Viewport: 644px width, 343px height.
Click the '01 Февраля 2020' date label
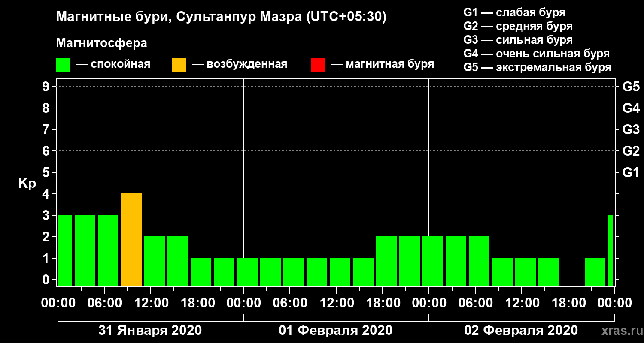click(336, 331)
